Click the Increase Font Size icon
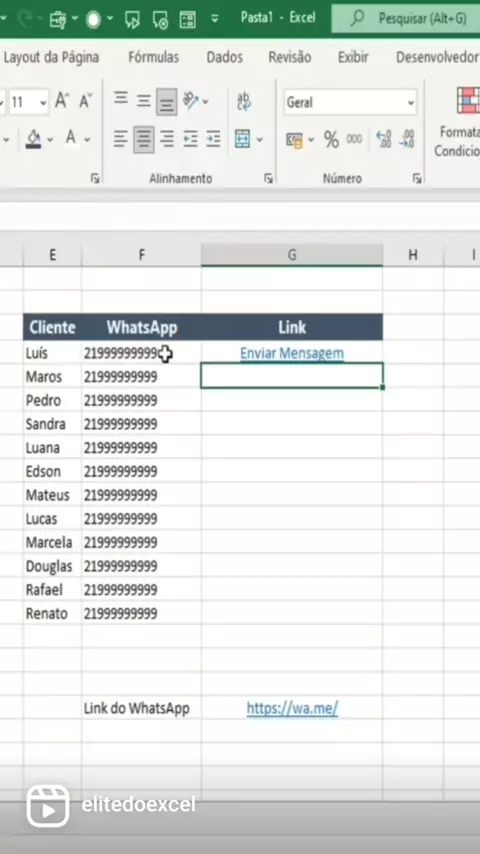This screenshot has height=854, width=480. [x=62, y=101]
